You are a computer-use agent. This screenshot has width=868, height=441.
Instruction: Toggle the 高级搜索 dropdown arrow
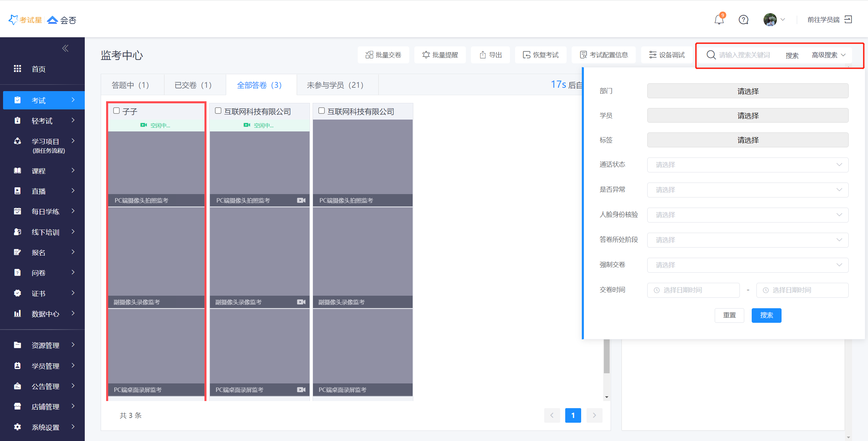tap(843, 55)
